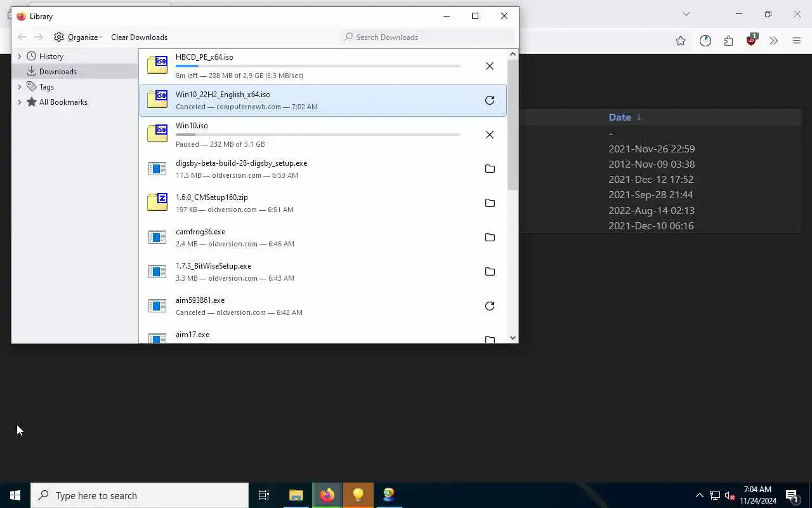Click the 2012-Nov-09 03:38 date cell
812x508 pixels.
pos(652,164)
